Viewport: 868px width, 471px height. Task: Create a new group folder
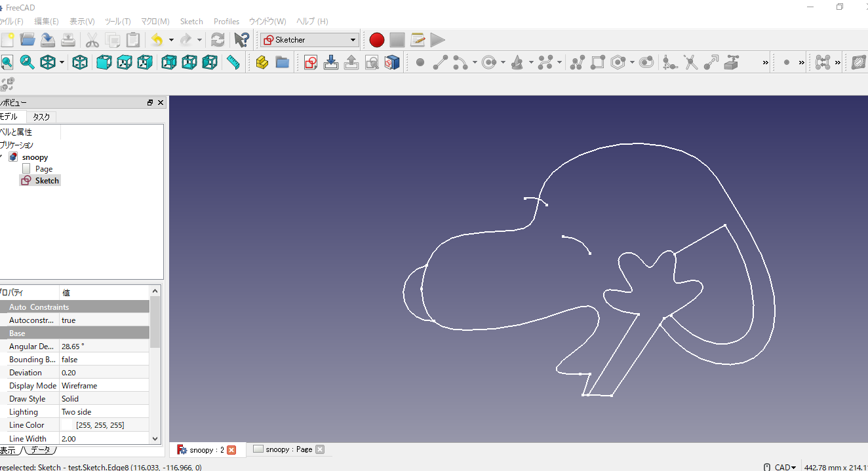pyautogui.click(x=283, y=62)
